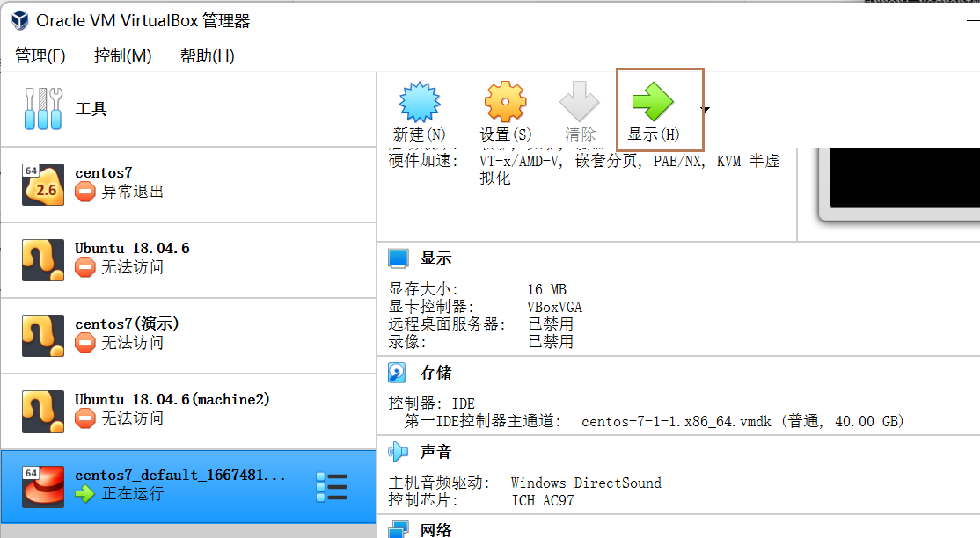980x538 pixels.
Task: Open dropdown arrow next to 显示(H)
Action: tap(706, 110)
